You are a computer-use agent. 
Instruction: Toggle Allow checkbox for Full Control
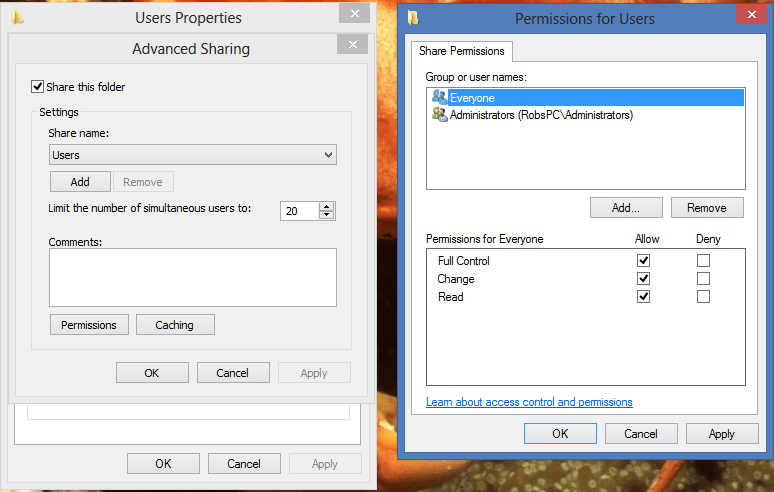coord(643,260)
